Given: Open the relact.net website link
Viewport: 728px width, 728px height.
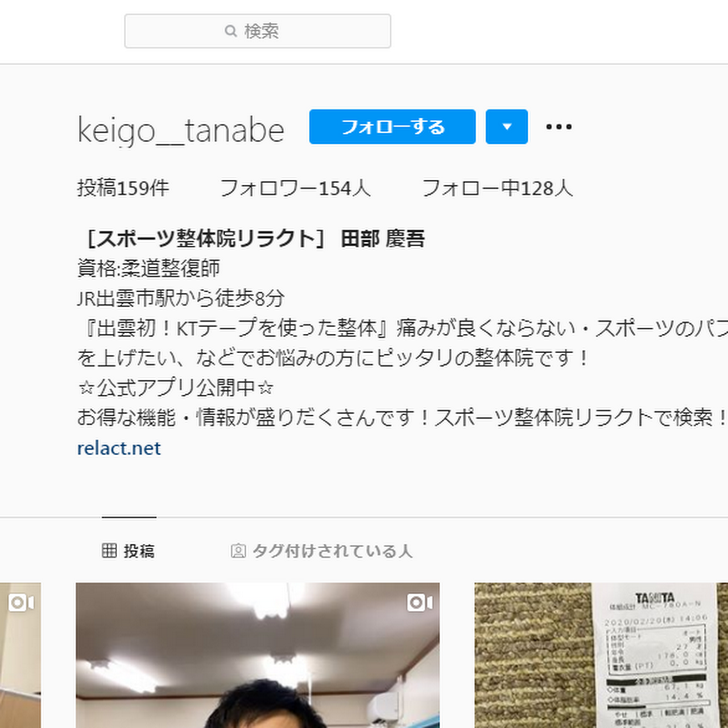Looking at the screenshot, I should coord(119,448).
